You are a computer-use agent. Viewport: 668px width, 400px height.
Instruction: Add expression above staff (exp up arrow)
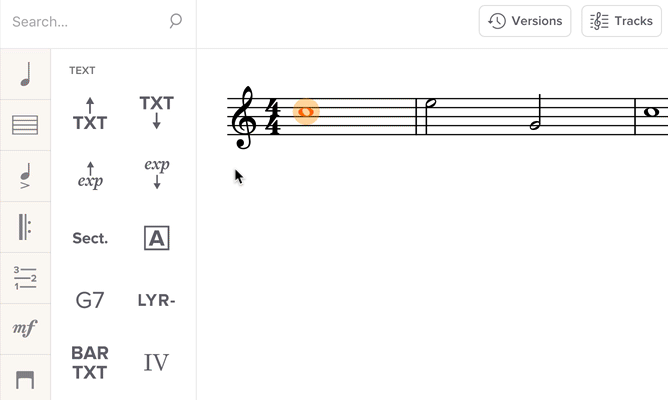tap(90, 174)
